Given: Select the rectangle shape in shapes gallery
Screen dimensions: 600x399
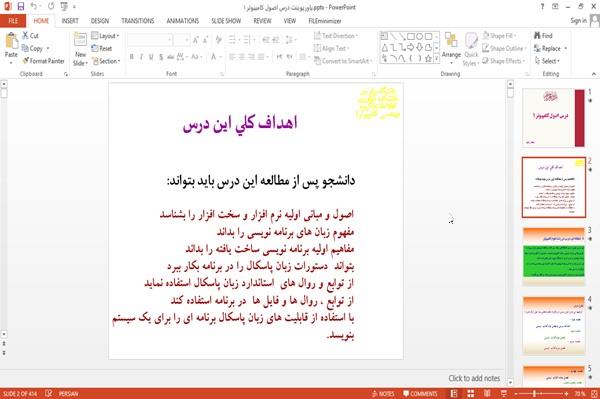Looking at the screenshot, I should click(x=411, y=36).
